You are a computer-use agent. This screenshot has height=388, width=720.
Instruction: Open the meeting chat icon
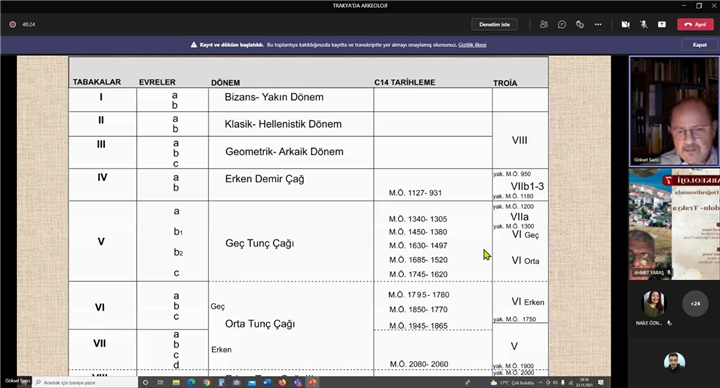562,24
